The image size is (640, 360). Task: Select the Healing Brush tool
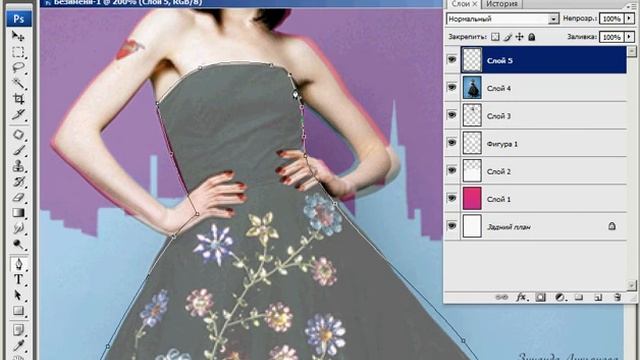[x=18, y=135]
